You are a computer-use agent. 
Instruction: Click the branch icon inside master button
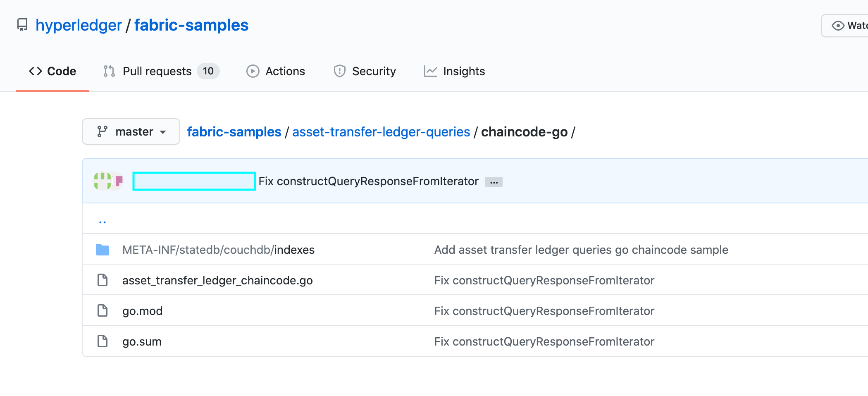coord(103,131)
